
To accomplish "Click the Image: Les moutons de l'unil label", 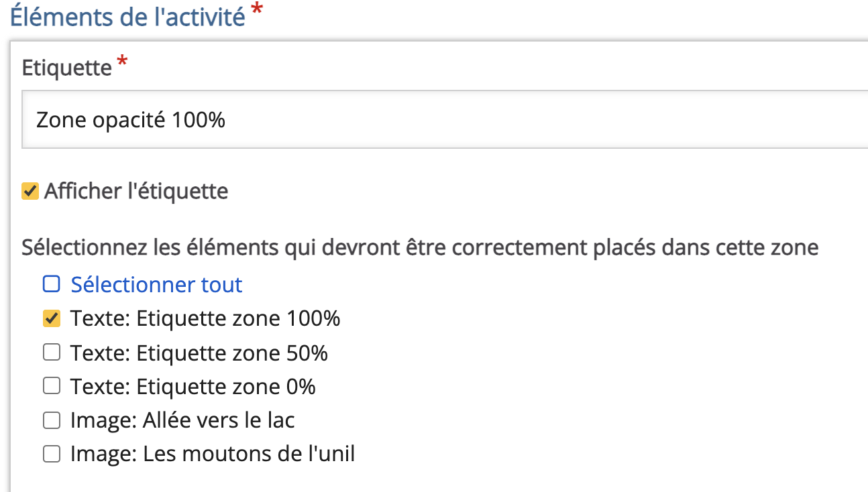I will 213,454.
